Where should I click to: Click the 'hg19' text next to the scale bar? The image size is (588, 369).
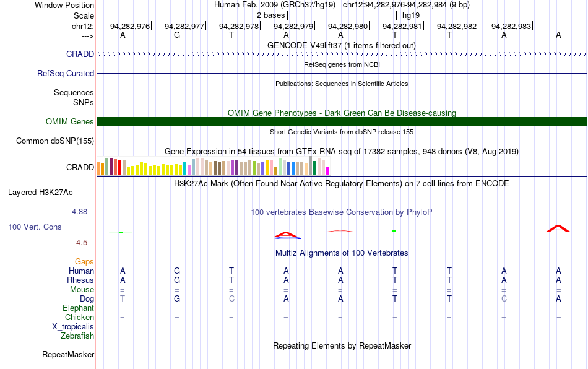(x=410, y=15)
